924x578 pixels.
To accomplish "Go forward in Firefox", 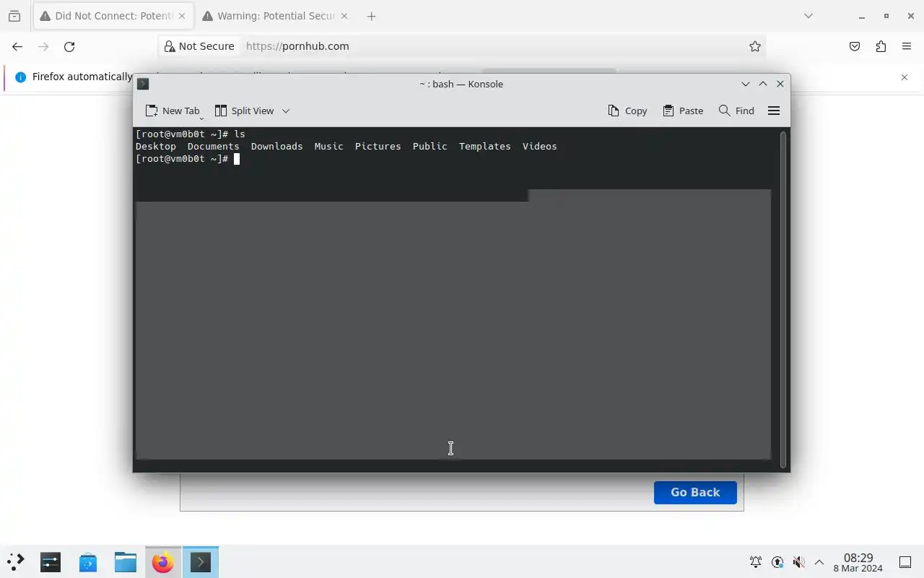I will (43, 46).
